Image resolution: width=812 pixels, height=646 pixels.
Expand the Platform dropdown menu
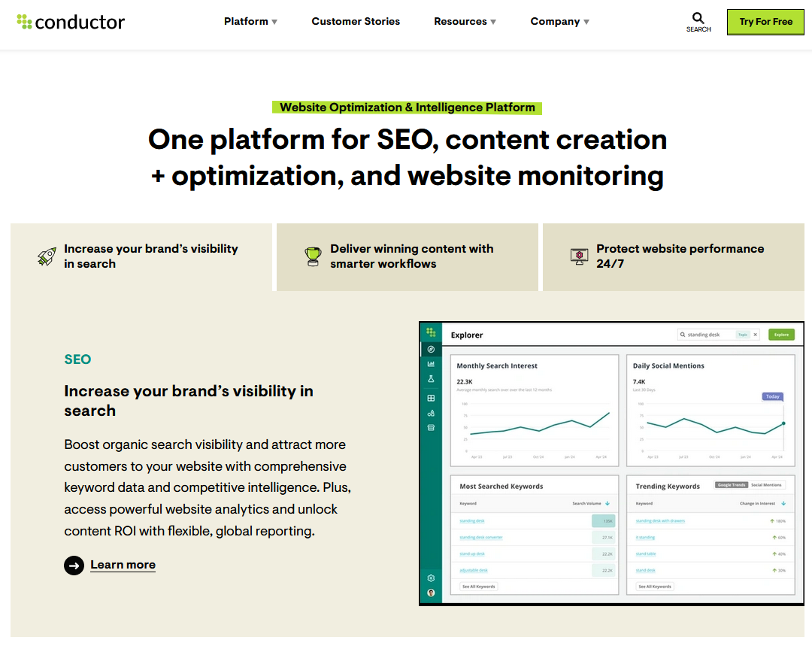250,22
